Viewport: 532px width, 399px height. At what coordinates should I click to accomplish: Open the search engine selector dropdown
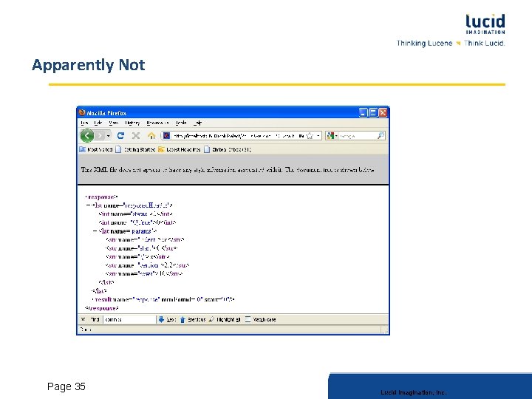[332, 136]
